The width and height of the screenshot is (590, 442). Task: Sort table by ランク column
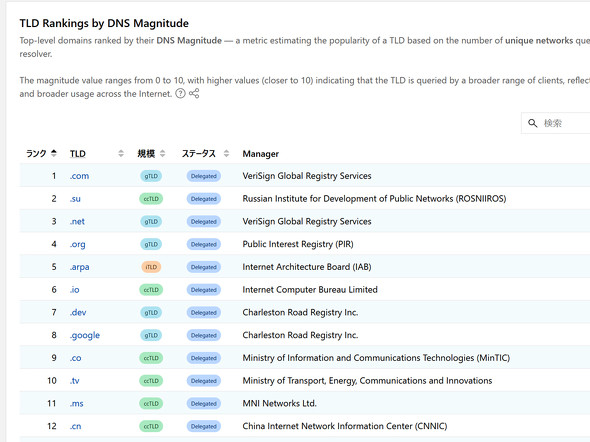click(54, 153)
